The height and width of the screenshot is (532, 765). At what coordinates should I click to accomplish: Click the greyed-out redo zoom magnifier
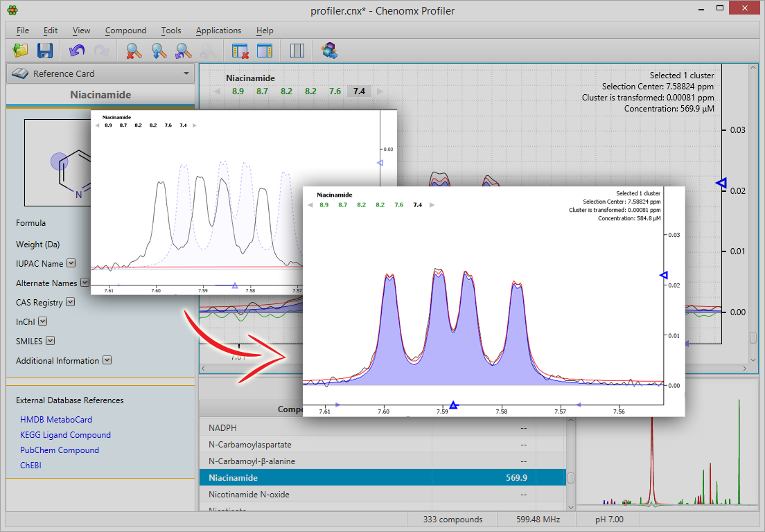[208, 51]
